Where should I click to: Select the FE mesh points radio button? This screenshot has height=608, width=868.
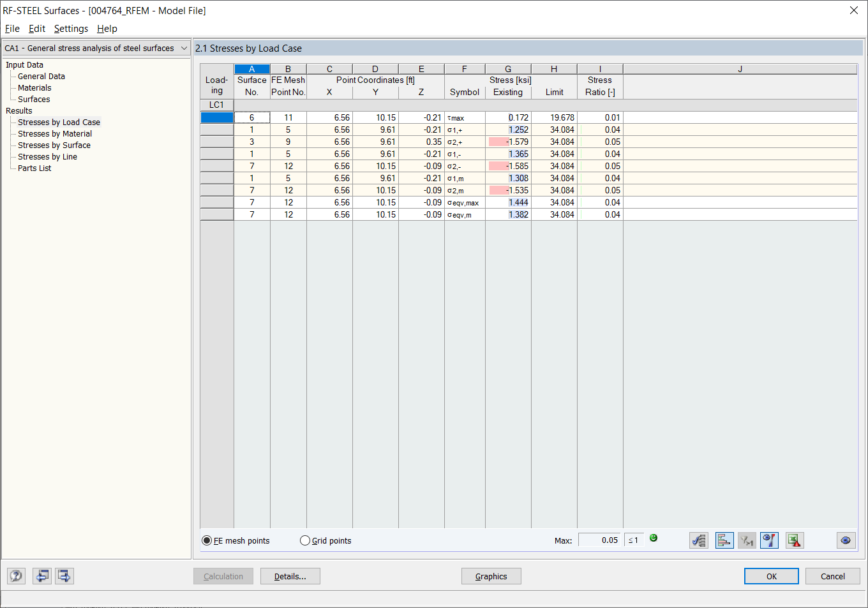[x=206, y=540]
